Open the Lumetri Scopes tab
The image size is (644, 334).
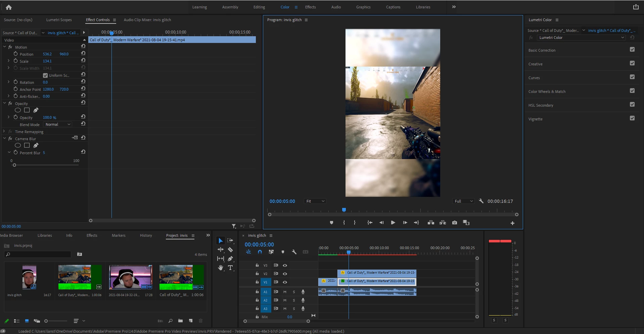coord(59,20)
